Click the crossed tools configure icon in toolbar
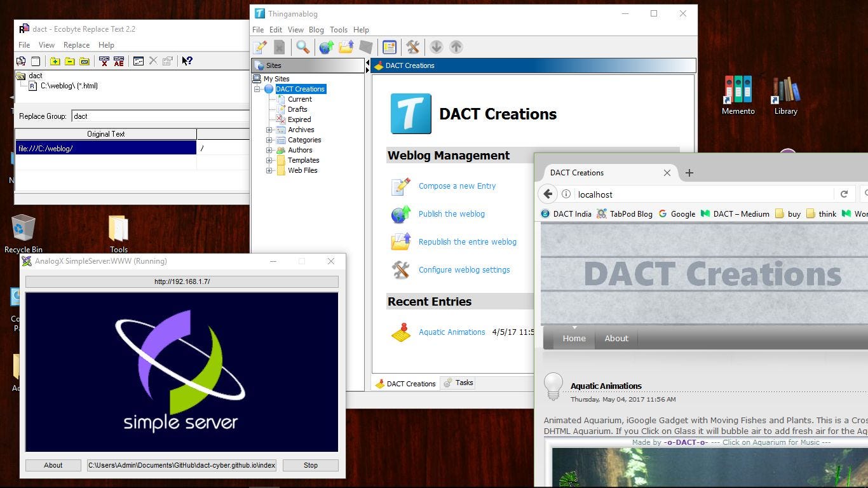868x488 pixels. pos(413,47)
